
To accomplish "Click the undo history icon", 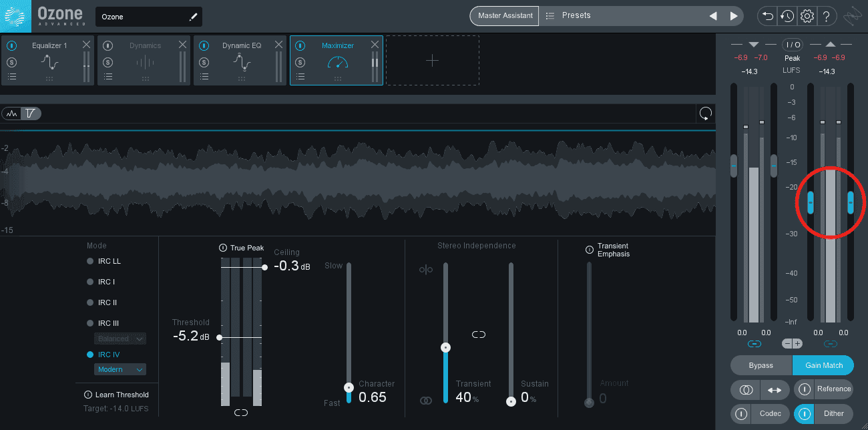I will 787,16.
